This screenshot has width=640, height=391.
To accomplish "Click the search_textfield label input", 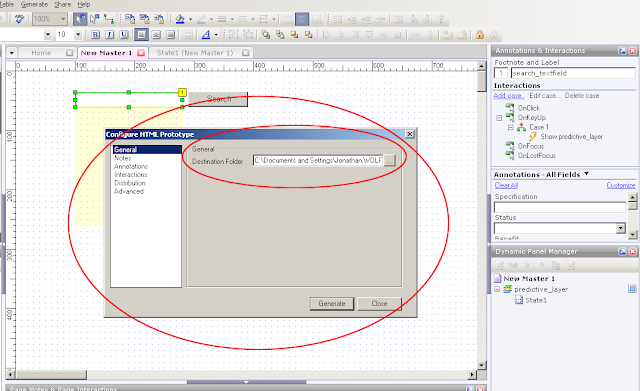I will [573, 73].
